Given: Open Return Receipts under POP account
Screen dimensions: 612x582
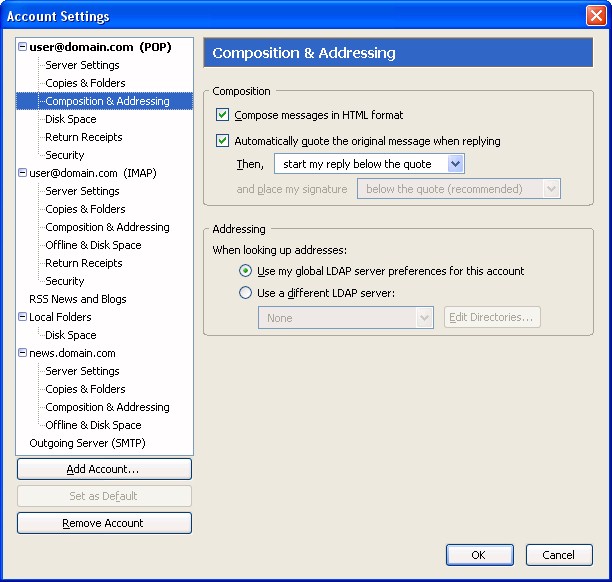Looking at the screenshot, I should [x=84, y=137].
